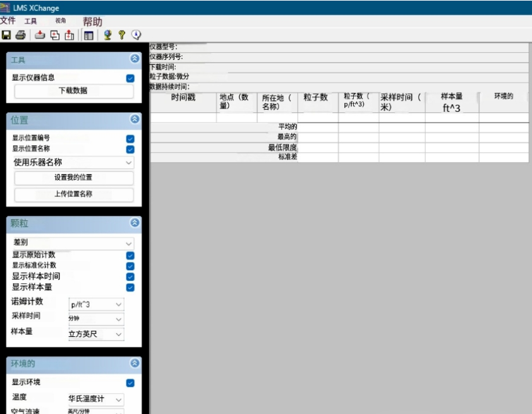Click the info bubble toolbar icon

(x=136, y=35)
